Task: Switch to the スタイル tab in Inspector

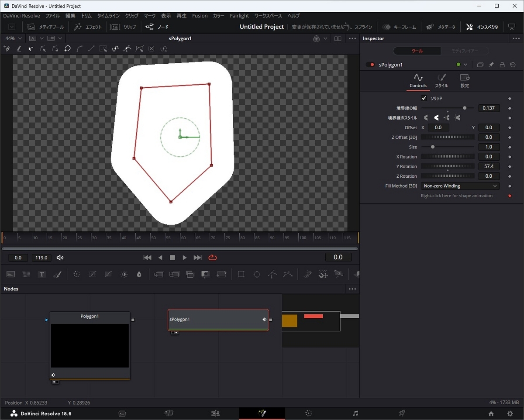Action: tap(441, 81)
